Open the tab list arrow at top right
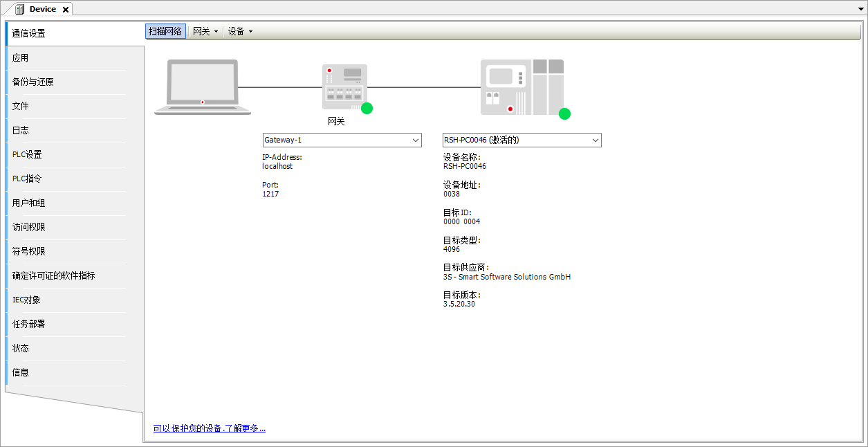 860,8
